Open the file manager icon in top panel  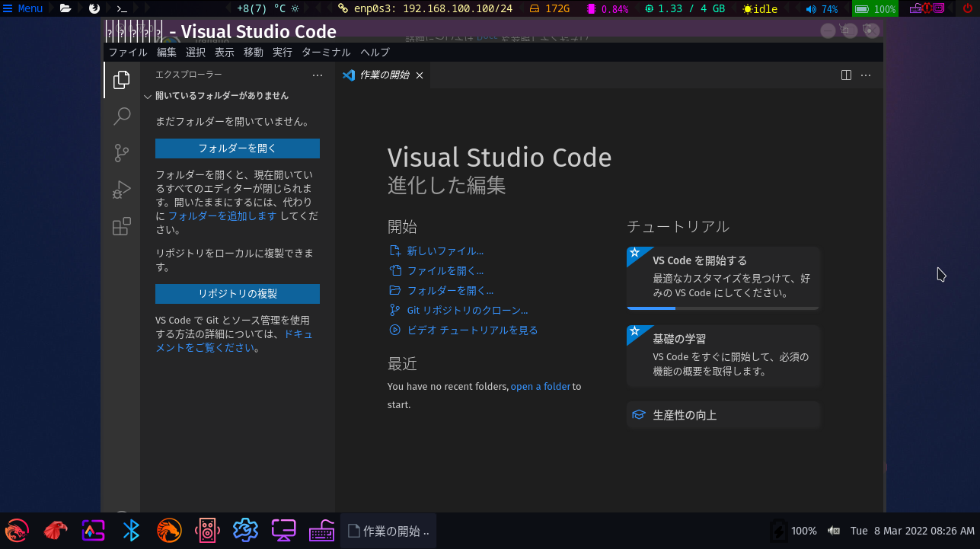65,8
